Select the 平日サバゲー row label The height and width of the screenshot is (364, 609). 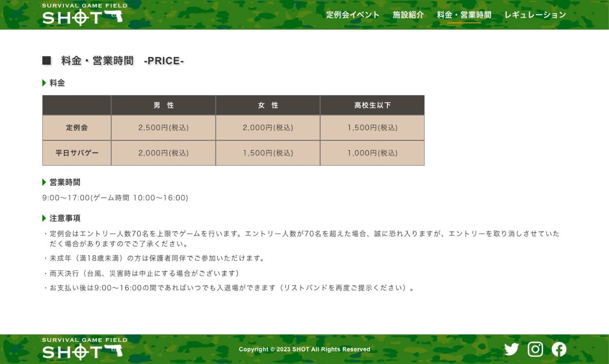point(77,153)
